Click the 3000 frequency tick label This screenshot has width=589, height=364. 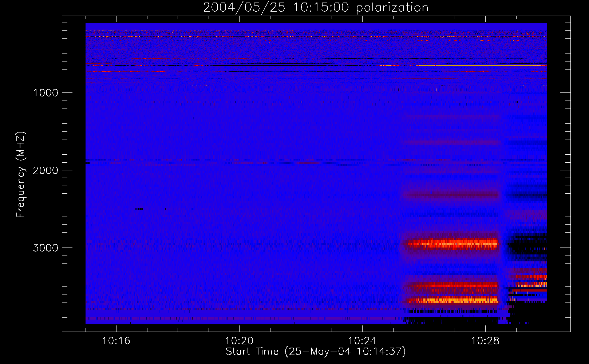pos(46,248)
